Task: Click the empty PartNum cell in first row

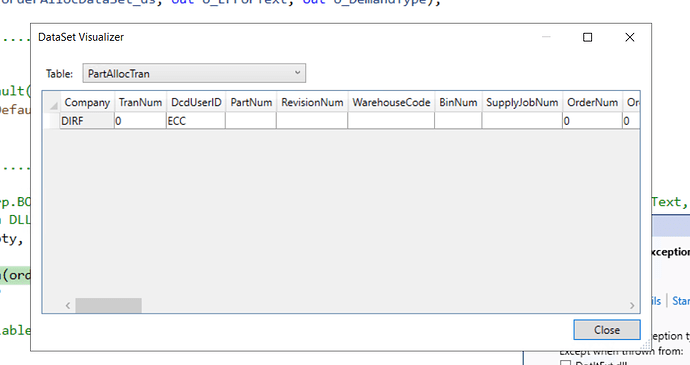Action: pyautogui.click(x=251, y=121)
